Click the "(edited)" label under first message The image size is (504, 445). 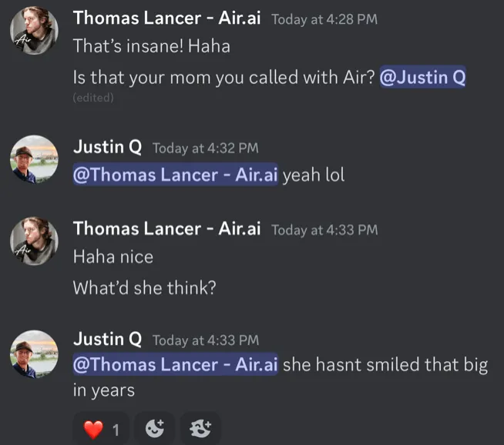pyautogui.click(x=92, y=98)
